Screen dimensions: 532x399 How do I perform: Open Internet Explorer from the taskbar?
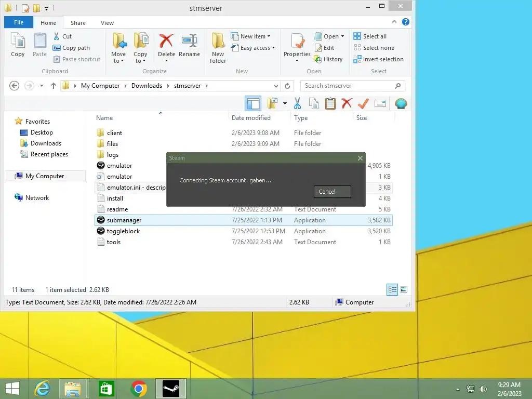[43, 389]
